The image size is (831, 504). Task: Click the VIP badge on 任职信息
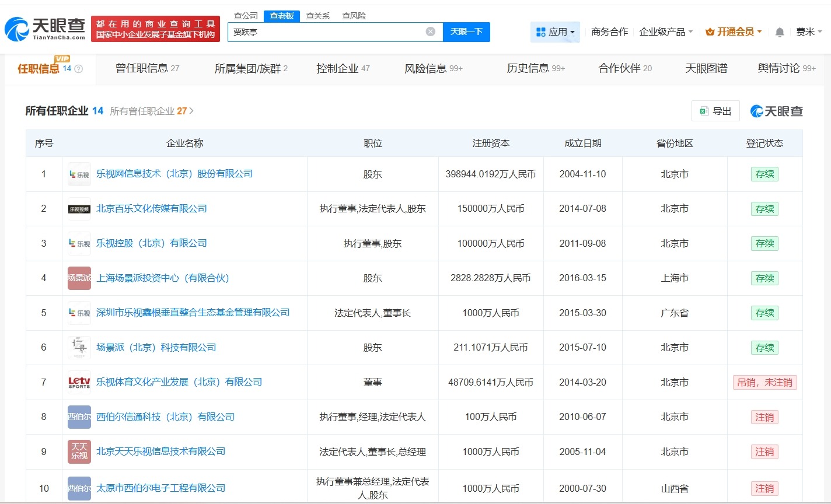click(62, 58)
